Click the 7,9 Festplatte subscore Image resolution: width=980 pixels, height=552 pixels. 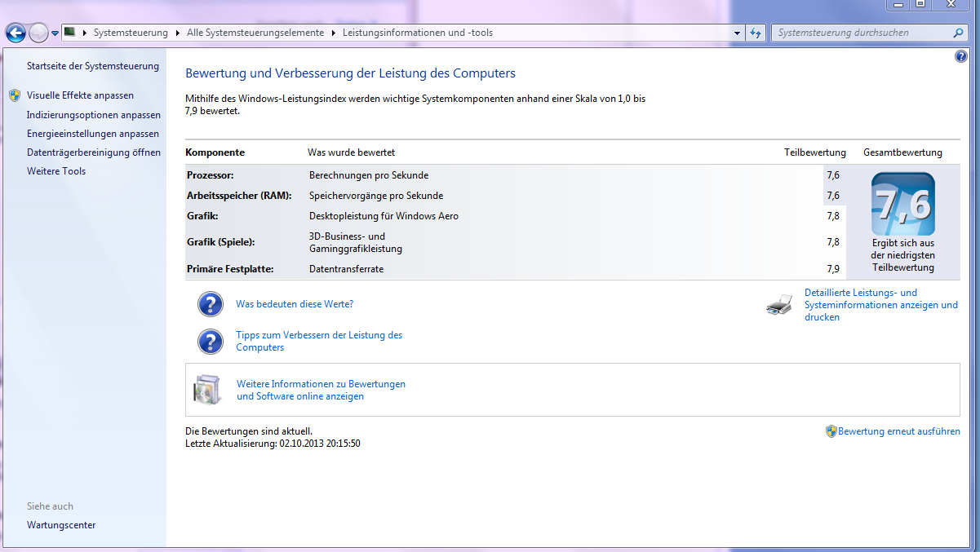point(833,269)
